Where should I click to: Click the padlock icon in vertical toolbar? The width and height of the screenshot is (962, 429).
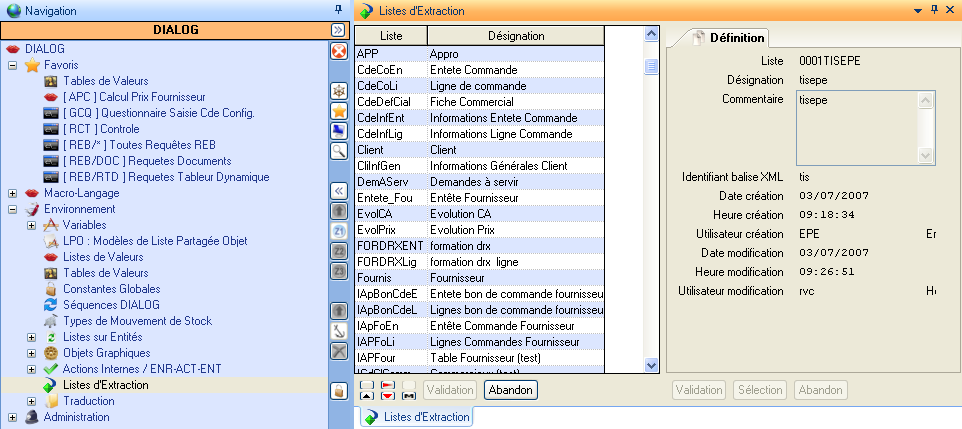[339, 391]
